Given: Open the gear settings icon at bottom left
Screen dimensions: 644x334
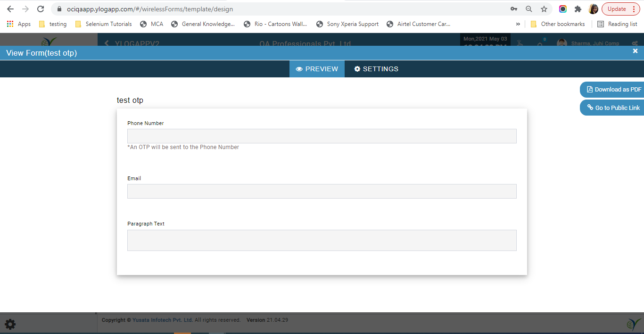Looking at the screenshot, I should (10, 324).
